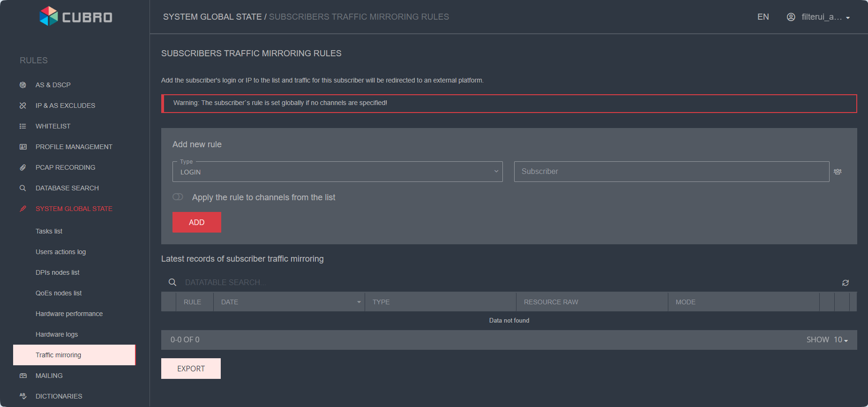
Task: Click the IP & AS Excludes icon
Action: point(22,106)
